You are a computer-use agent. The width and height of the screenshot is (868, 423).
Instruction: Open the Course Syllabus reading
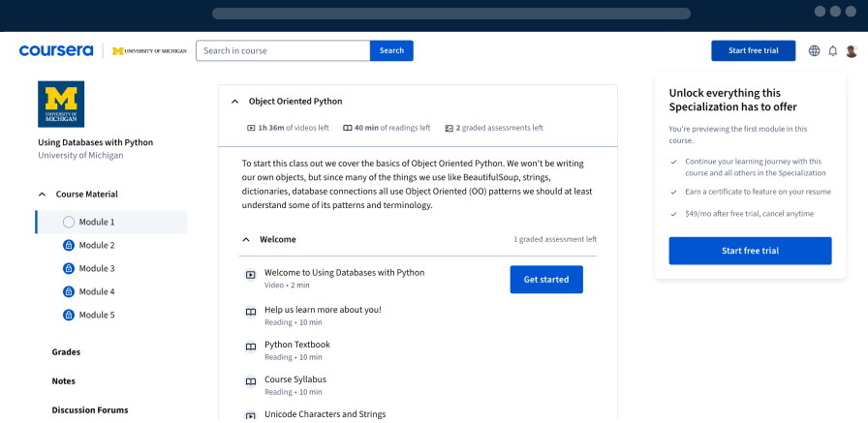(294, 379)
